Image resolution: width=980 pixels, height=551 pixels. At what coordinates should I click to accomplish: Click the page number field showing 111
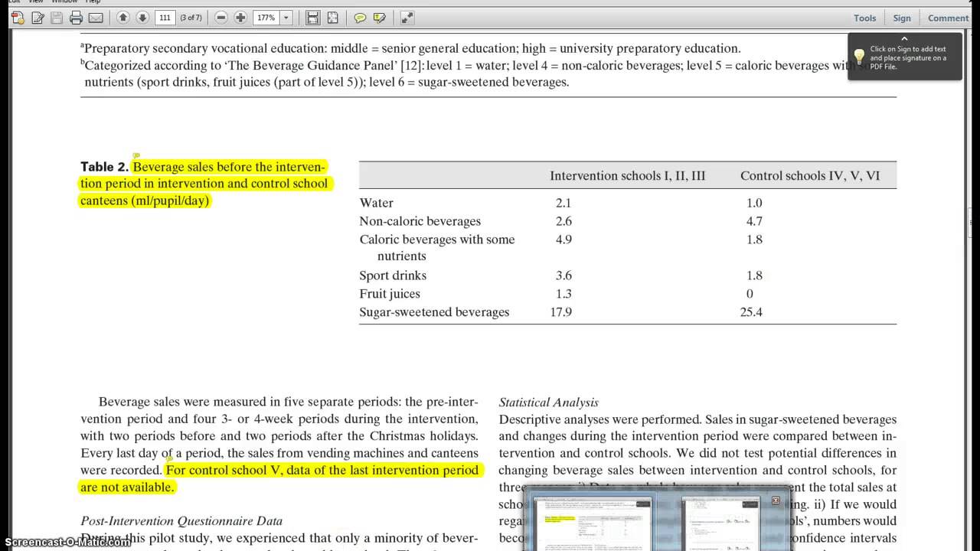point(165,18)
